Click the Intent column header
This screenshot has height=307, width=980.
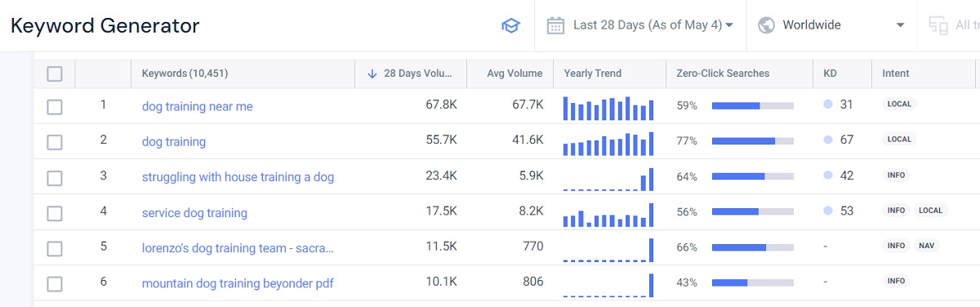[896, 73]
